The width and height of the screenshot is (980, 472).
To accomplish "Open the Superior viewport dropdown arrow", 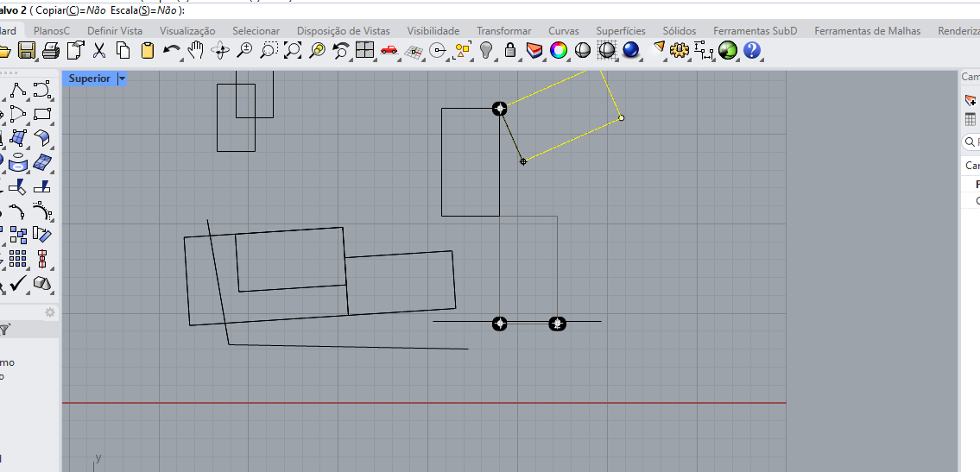I will pyautogui.click(x=122, y=79).
